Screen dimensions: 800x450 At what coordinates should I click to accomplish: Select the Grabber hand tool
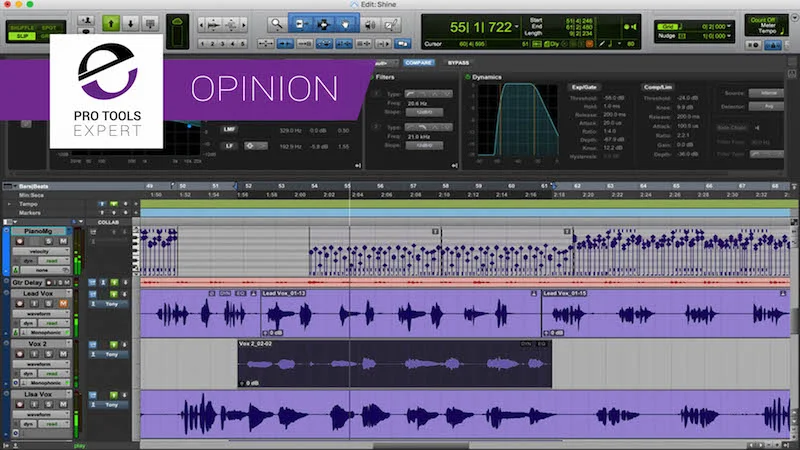pos(345,24)
